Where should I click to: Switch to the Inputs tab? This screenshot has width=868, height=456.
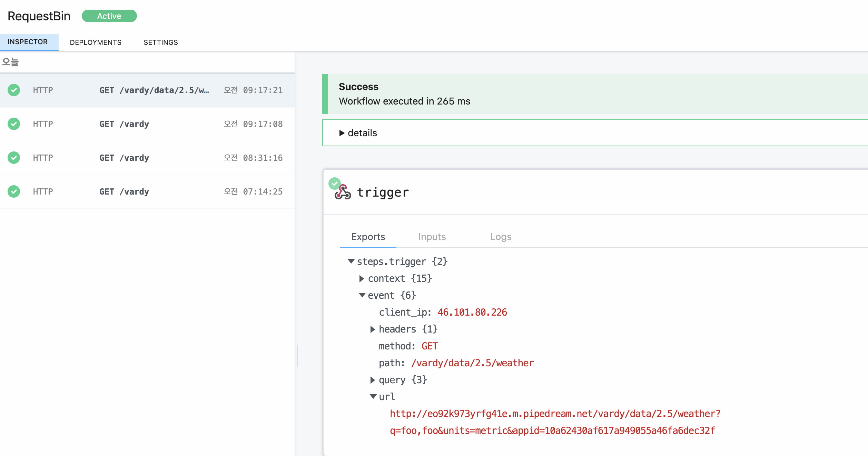point(432,237)
